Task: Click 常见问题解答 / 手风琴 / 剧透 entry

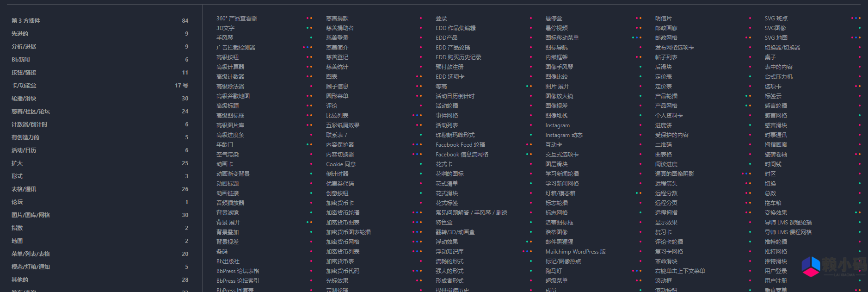Action: click(x=471, y=213)
